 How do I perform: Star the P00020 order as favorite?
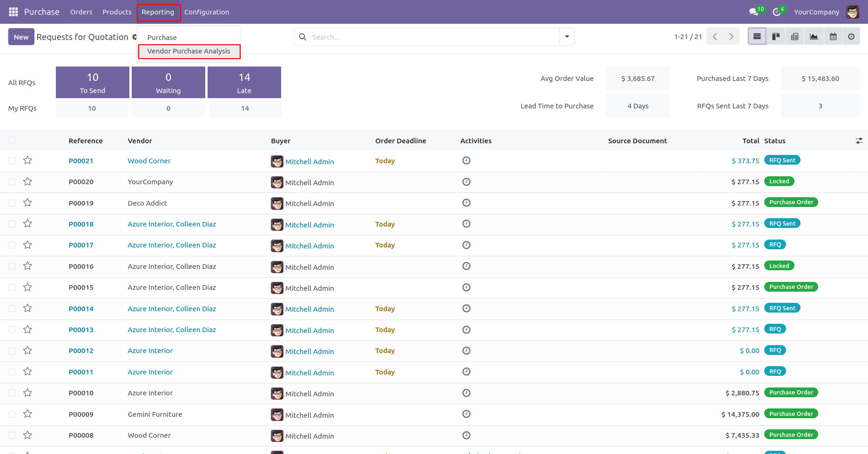coord(27,181)
